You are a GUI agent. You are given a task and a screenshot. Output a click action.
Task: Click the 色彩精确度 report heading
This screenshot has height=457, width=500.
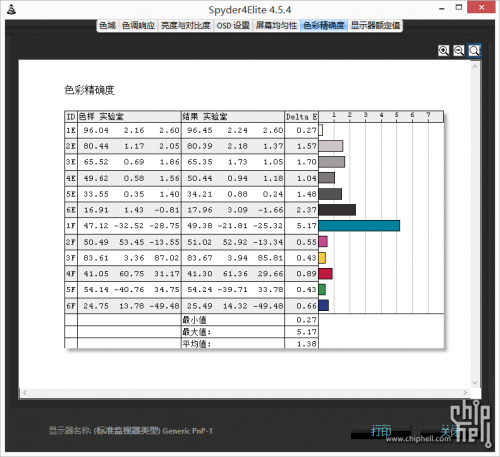coord(89,90)
